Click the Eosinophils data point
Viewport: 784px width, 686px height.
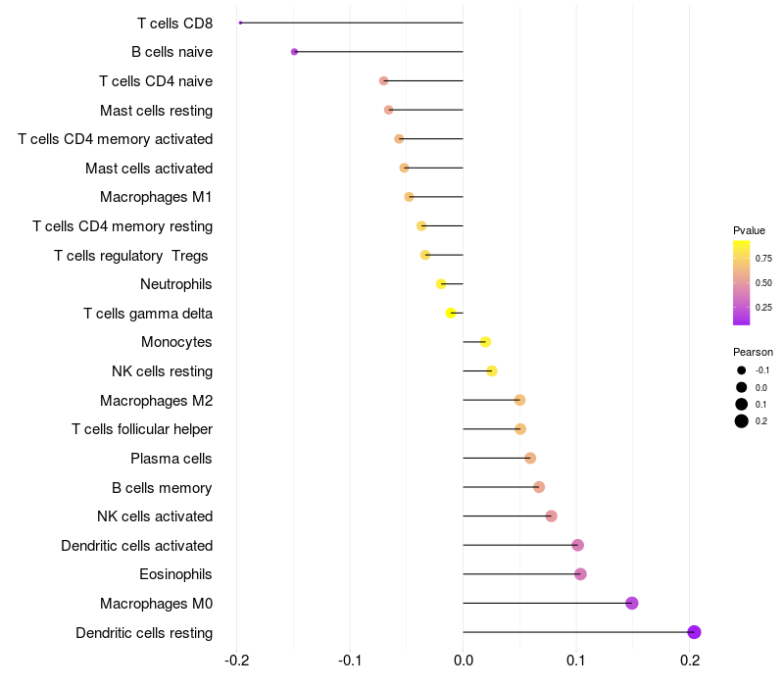[x=580, y=573]
